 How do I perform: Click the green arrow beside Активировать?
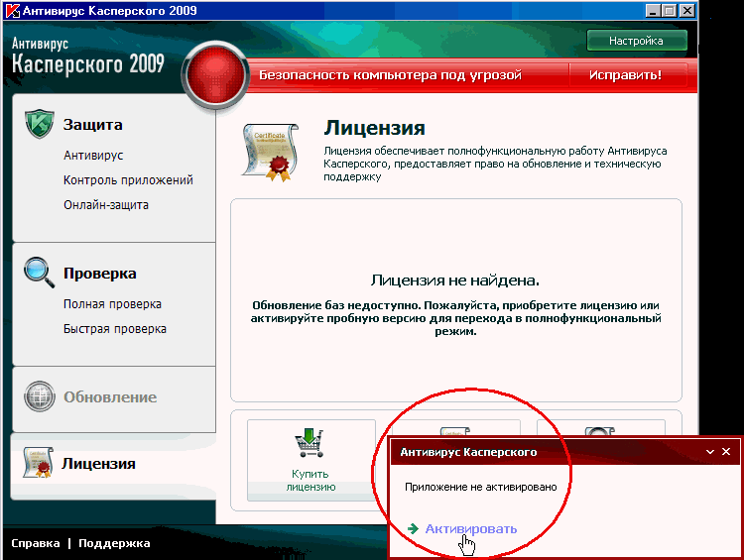pos(413,528)
